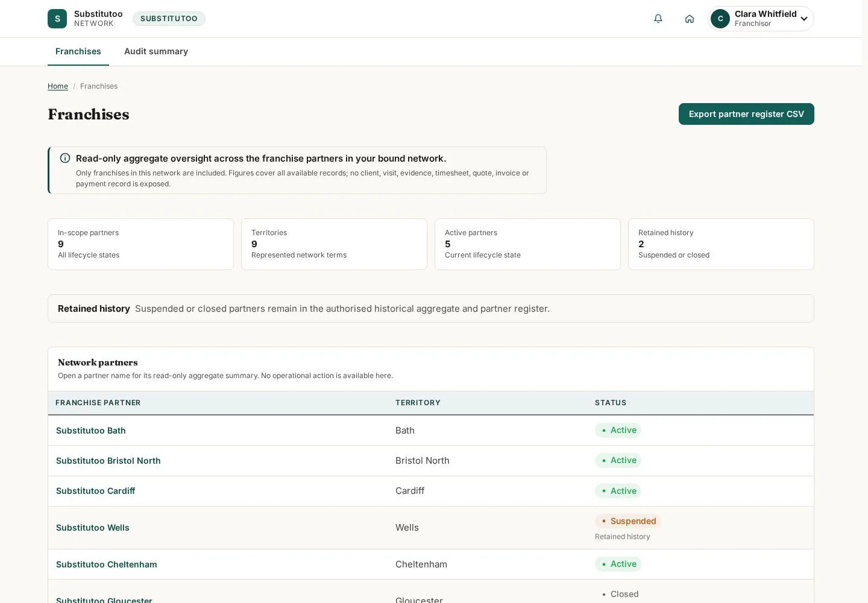Click the info icon in the oversight notice

point(65,158)
